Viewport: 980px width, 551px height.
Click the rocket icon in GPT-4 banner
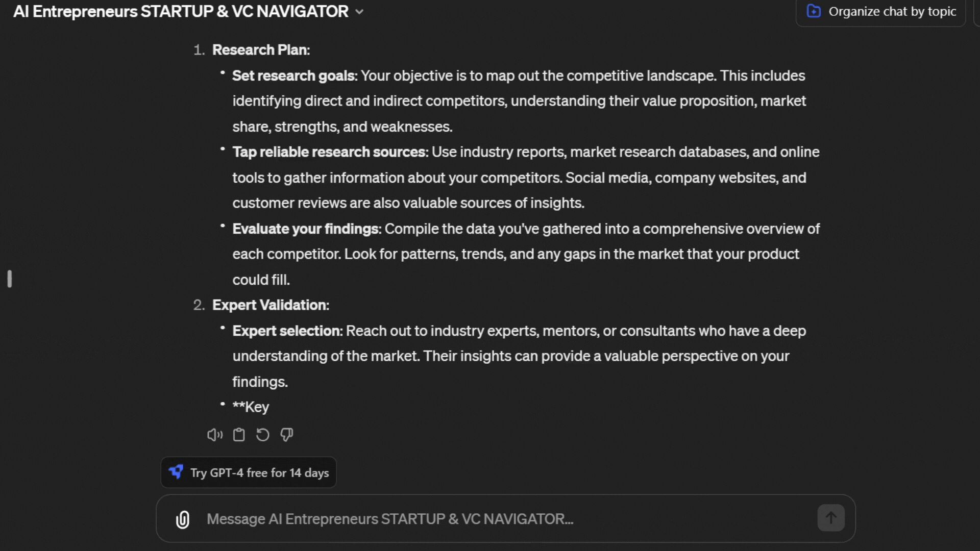176,472
